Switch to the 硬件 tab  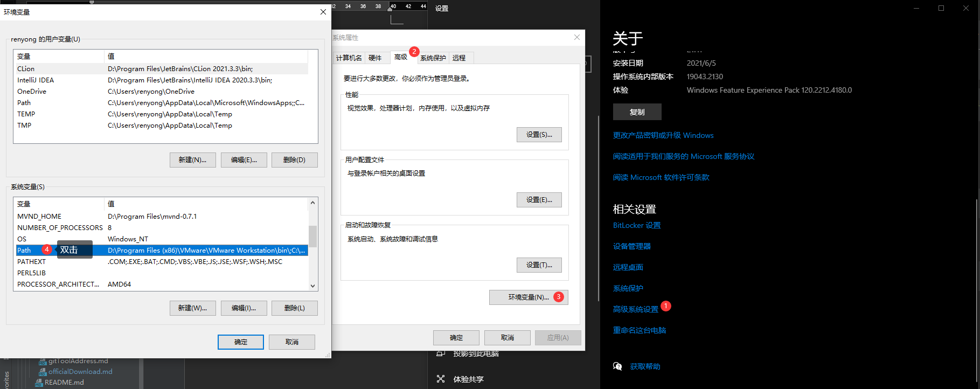[x=375, y=58]
